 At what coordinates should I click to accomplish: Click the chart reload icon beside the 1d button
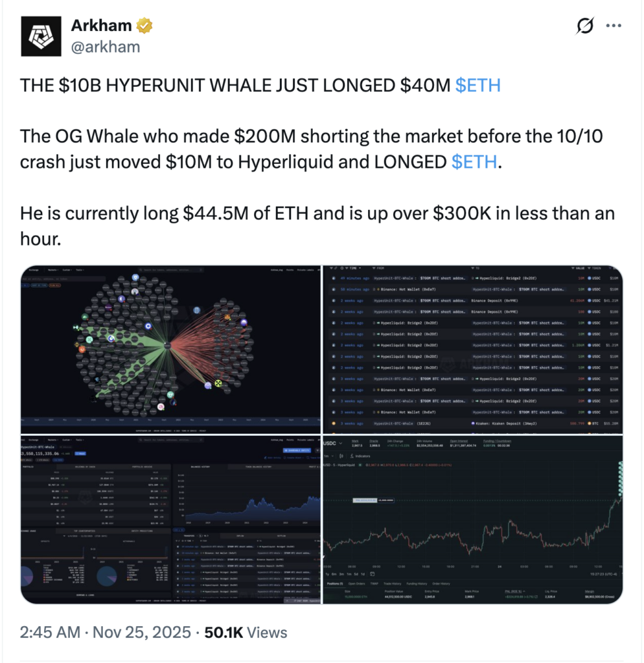pos(373,574)
